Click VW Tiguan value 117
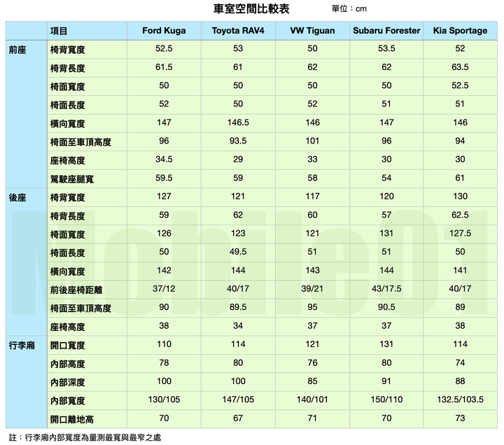This screenshot has width=504, height=445. [312, 197]
